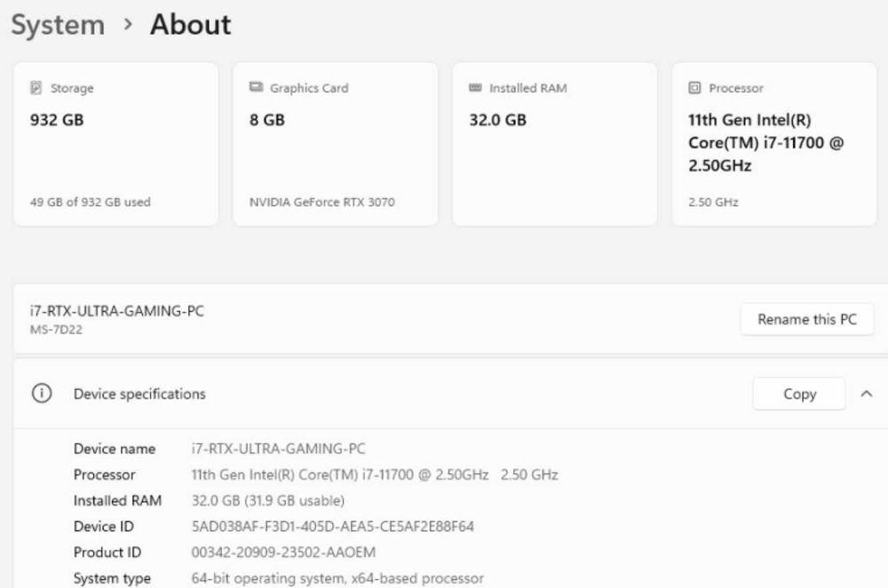888x588 pixels.
Task: Click the 'Device specifications' section title
Action: point(139,393)
